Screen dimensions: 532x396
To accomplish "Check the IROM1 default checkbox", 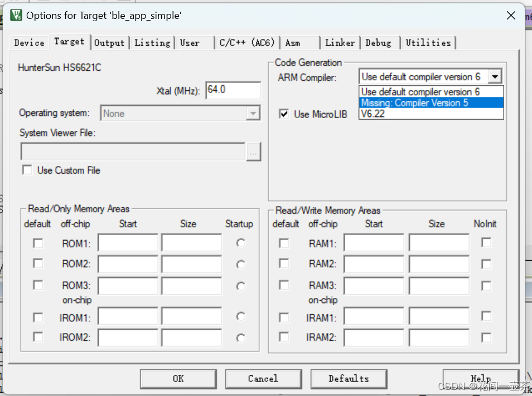I will click(38, 317).
